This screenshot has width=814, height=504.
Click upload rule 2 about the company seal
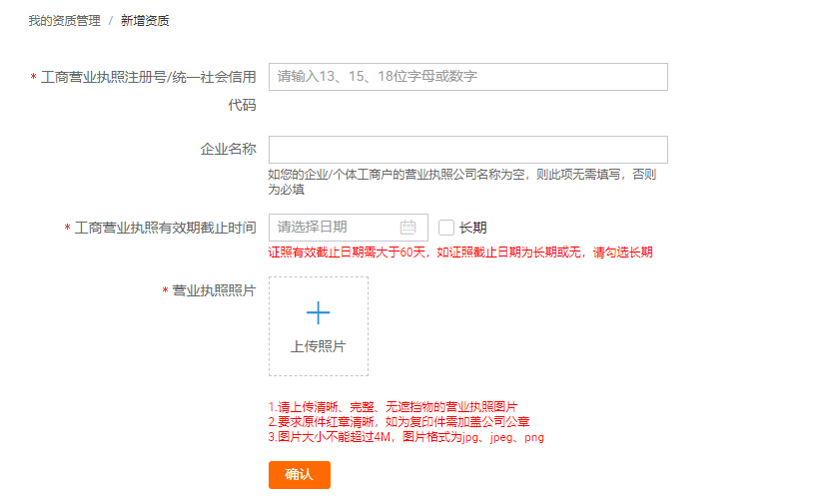[x=399, y=422]
